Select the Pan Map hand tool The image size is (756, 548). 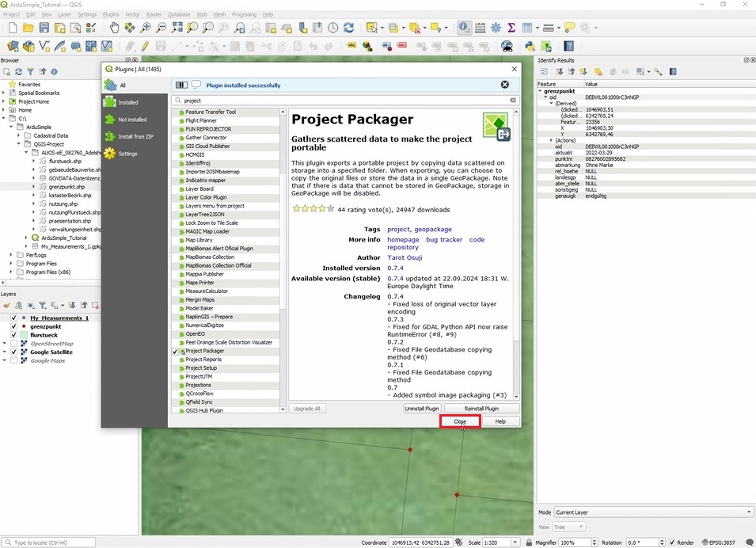click(114, 28)
